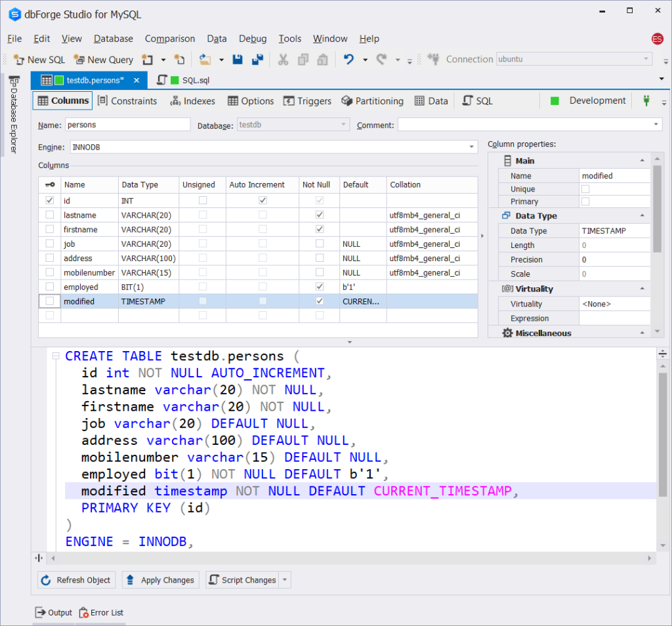Open the Options tab
The height and width of the screenshot is (626, 672).
[x=251, y=100]
